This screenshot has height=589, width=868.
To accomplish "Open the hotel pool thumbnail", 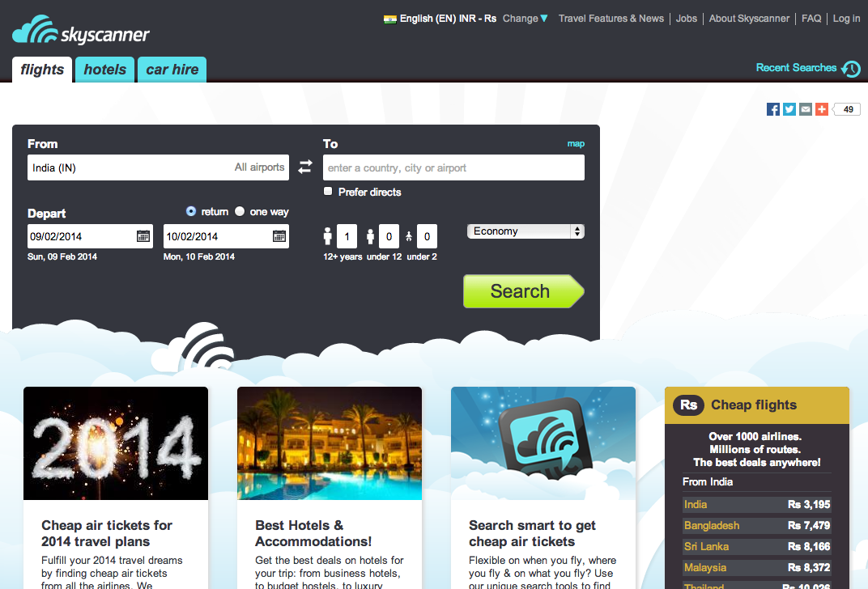I will [x=330, y=443].
